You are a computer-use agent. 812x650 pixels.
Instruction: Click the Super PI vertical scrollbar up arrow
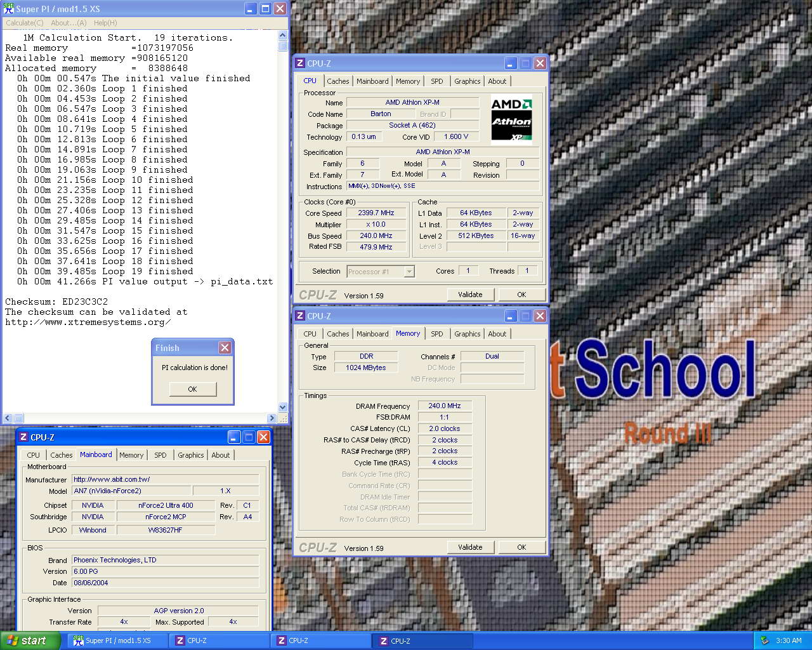pyautogui.click(x=283, y=36)
